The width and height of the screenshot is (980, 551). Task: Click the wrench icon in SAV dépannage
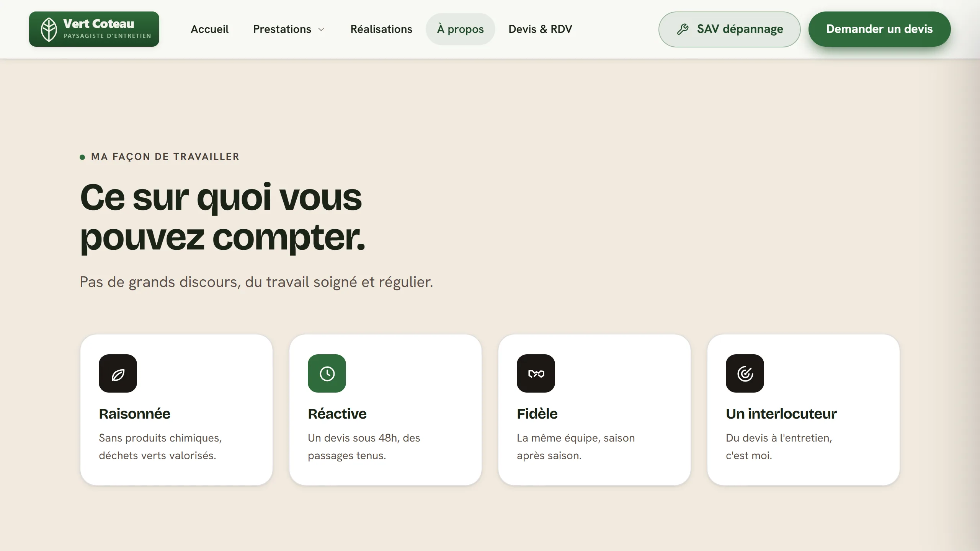(683, 29)
